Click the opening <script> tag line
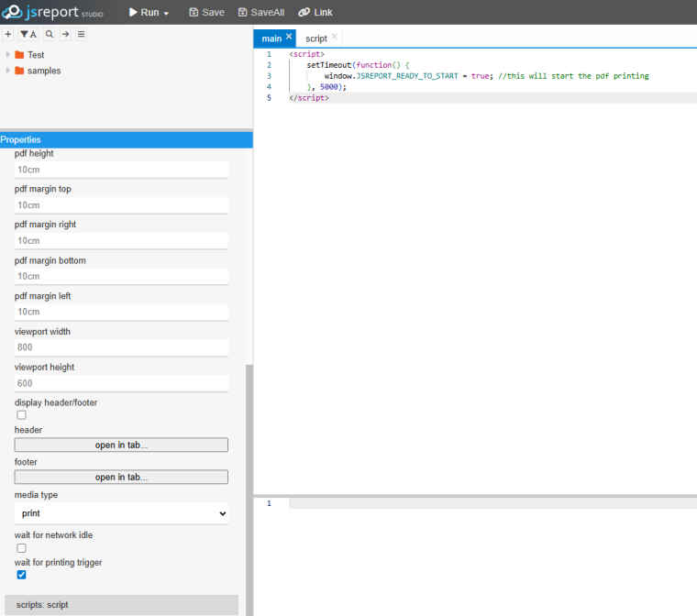Viewport: 697px width, 616px height. 306,54
